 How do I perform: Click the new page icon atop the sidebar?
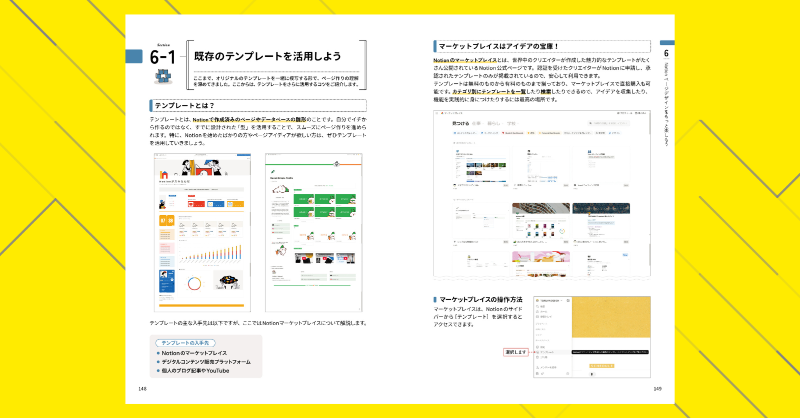(x=568, y=301)
